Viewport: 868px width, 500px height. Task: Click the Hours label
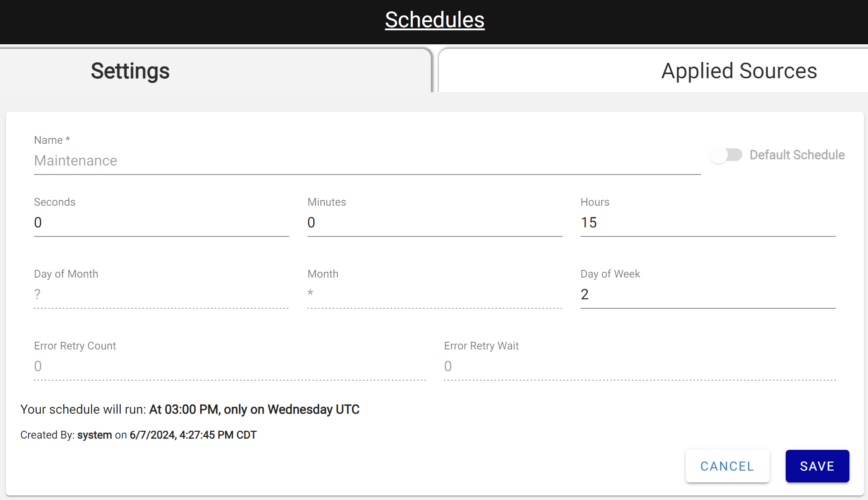(595, 202)
